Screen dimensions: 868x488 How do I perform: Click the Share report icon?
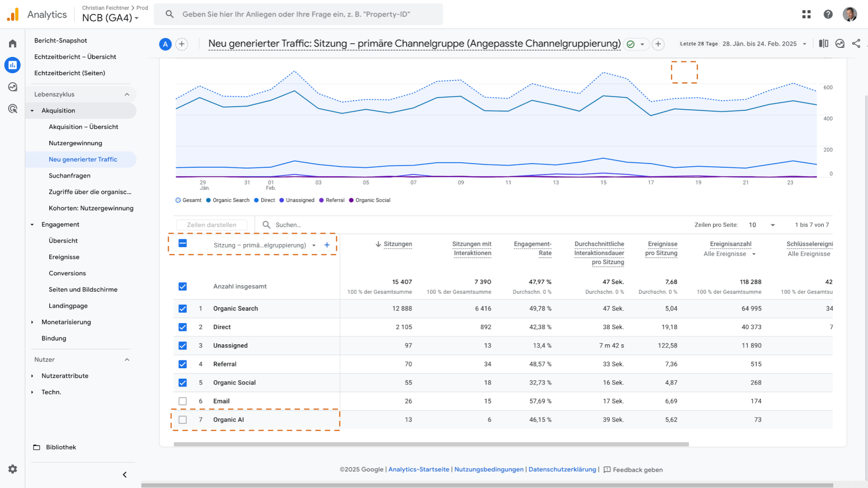click(x=856, y=43)
